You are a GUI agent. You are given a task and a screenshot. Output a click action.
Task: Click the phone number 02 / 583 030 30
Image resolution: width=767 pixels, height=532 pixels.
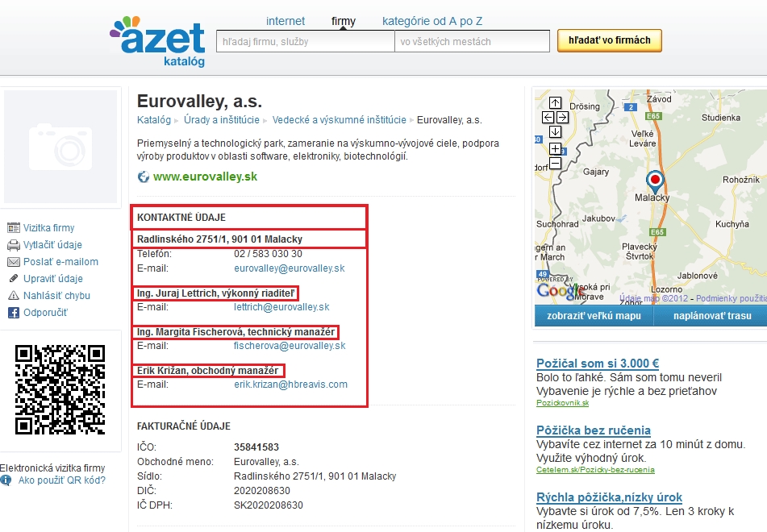[268, 254]
